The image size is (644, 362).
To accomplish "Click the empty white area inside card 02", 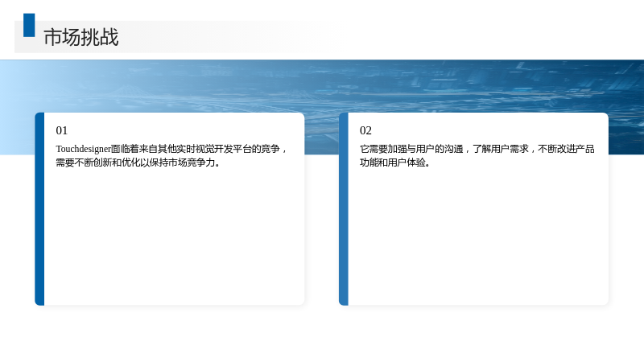I will [x=478, y=238].
